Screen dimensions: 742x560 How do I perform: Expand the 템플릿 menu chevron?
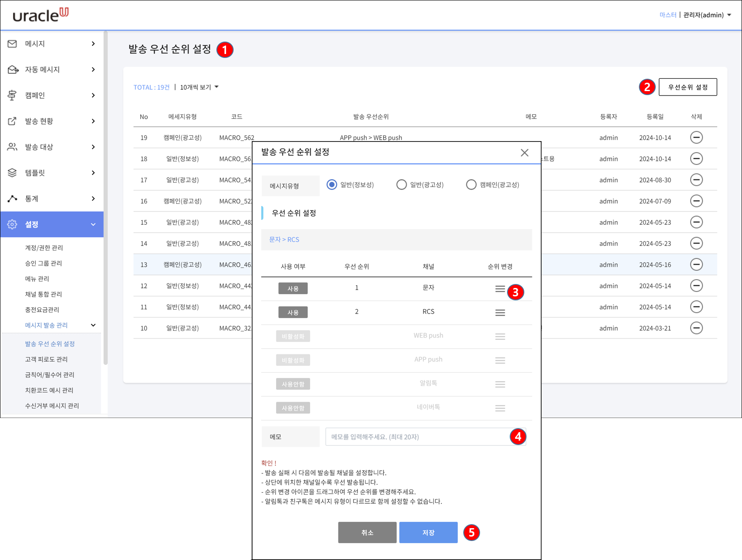pos(93,173)
